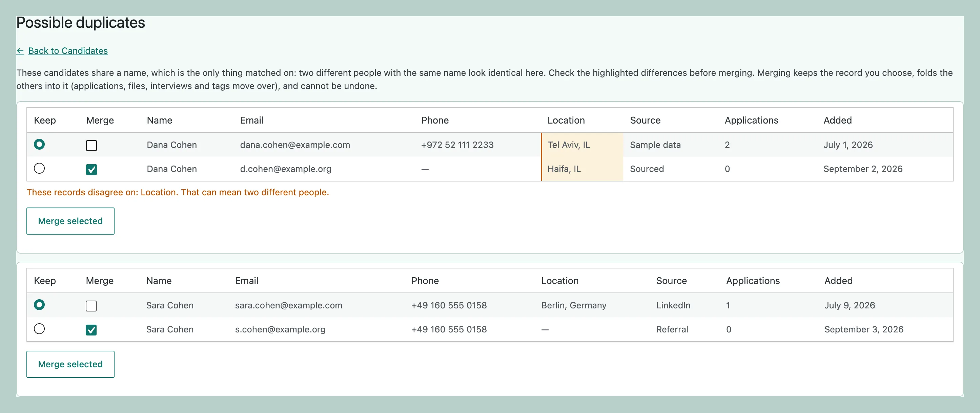This screenshot has height=413, width=980.
Task: Click the added date September 2, 2026
Action: click(x=863, y=169)
